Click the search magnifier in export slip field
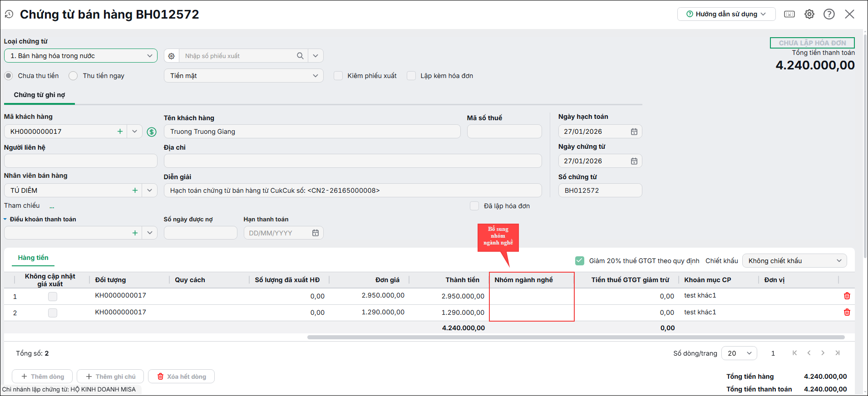Screen dimensions: 868x396 coord(300,56)
